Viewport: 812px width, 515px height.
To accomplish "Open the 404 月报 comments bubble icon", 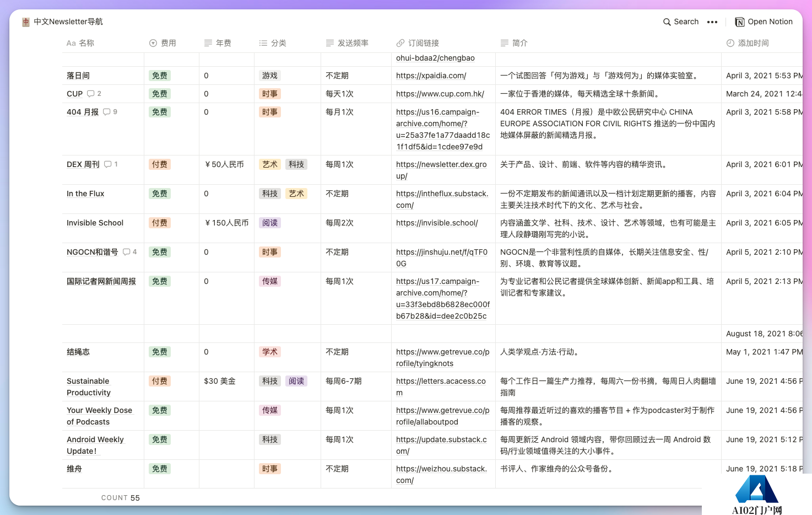I will pos(107,112).
